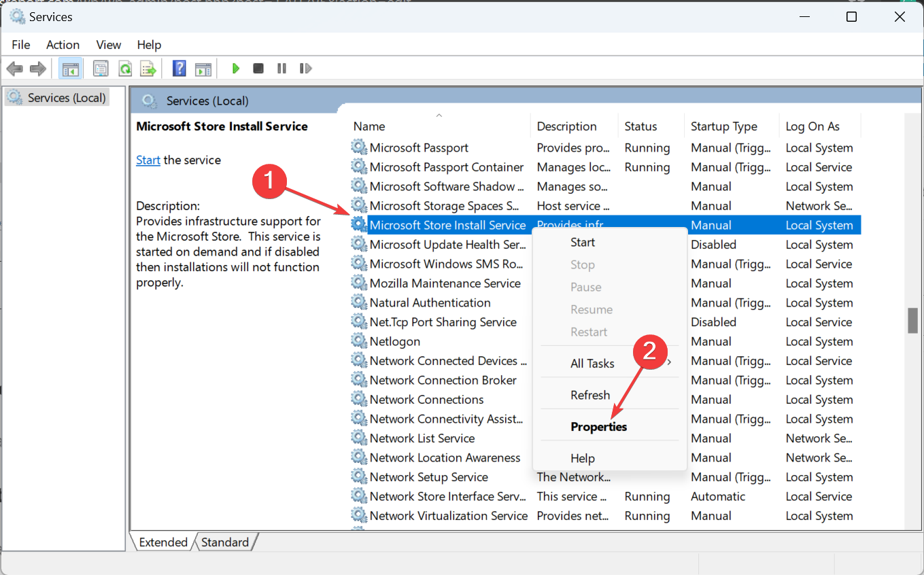The height and width of the screenshot is (575, 924).
Task: Click the Services gear icon in title bar
Action: pyautogui.click(x=16, y=16)
